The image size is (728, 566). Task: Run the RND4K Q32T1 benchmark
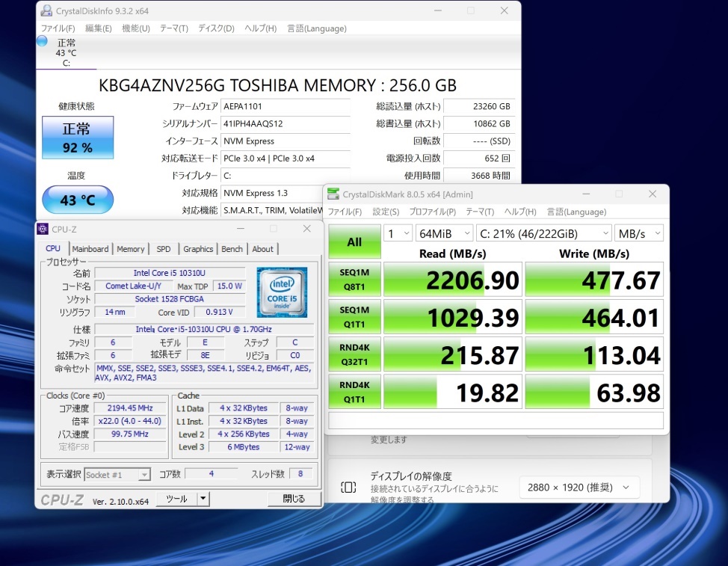[354, 354]
